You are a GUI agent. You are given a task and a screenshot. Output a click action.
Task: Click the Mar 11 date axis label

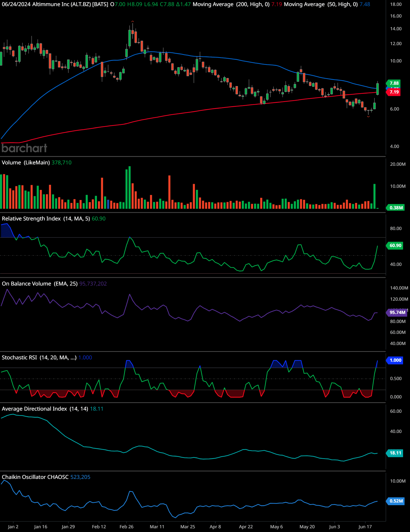pyautogui.click(x=157, y=527)
